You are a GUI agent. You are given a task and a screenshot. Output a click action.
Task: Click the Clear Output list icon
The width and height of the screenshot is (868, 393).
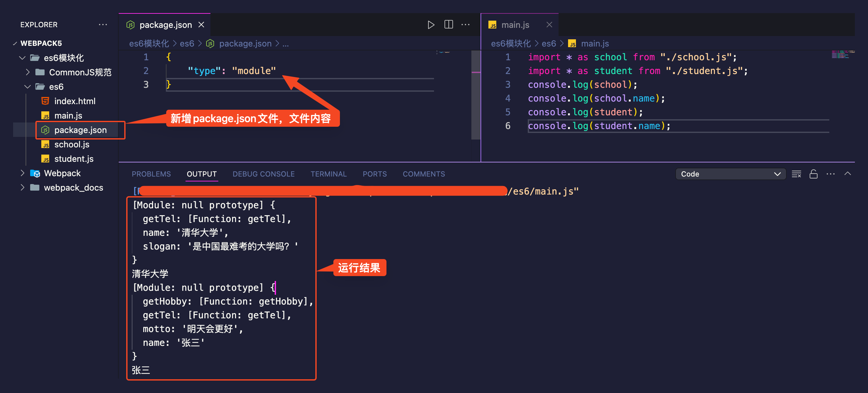[x=796, y=174]
